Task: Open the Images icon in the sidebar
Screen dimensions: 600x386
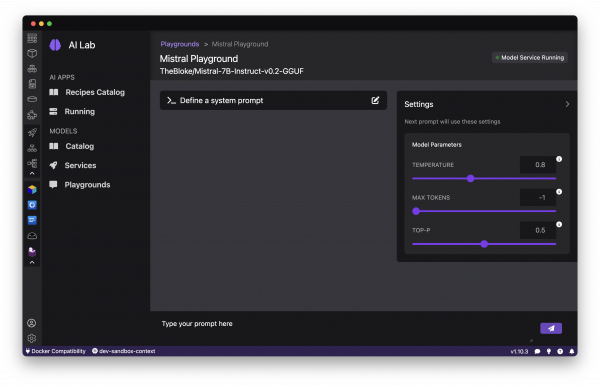Action: [32, 84]
